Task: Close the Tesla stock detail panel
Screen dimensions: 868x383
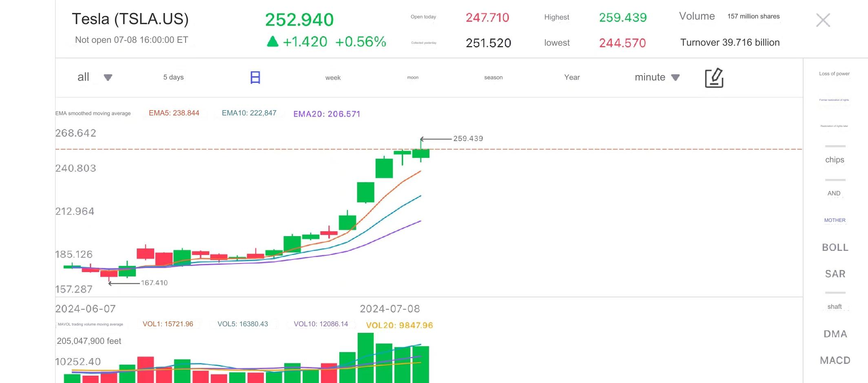Action: pyautogui.click(x=823, y=20)
